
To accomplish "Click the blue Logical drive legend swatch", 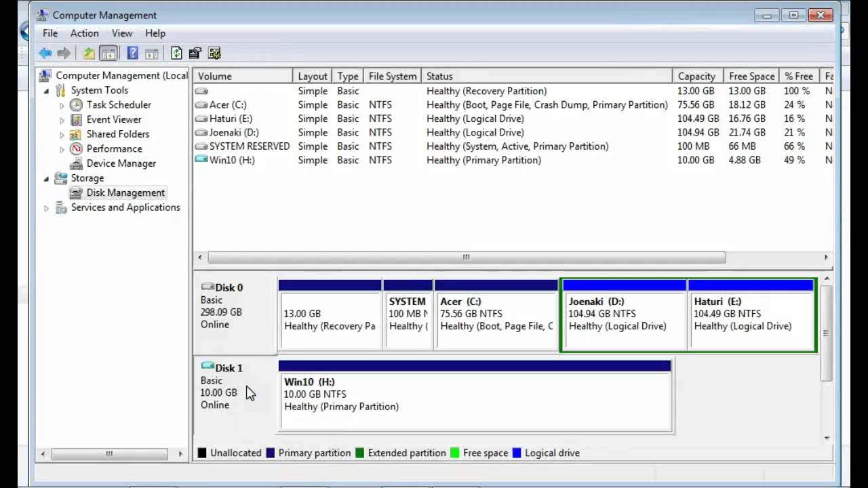I will pyautogui.click(x=517, y=453).
